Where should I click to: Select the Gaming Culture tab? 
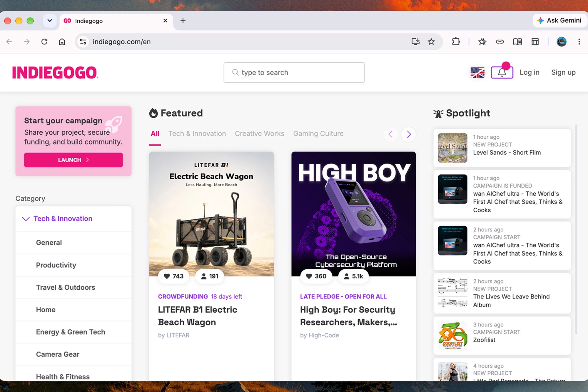tap(318, 134)
